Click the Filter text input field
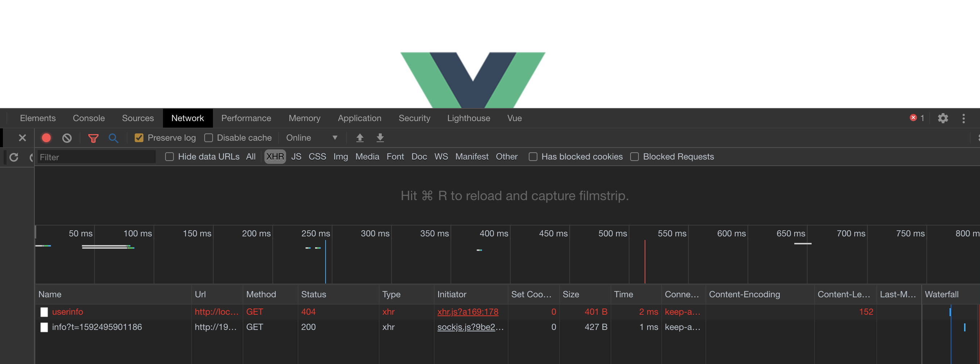The width and height of the screenshot is (980, 364). click(x=97, y=157)
